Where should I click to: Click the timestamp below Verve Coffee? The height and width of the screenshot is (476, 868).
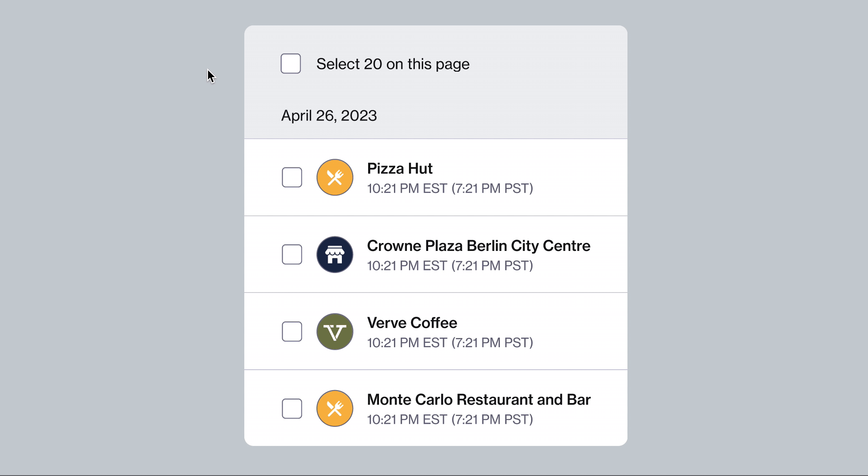click(450, 343)
